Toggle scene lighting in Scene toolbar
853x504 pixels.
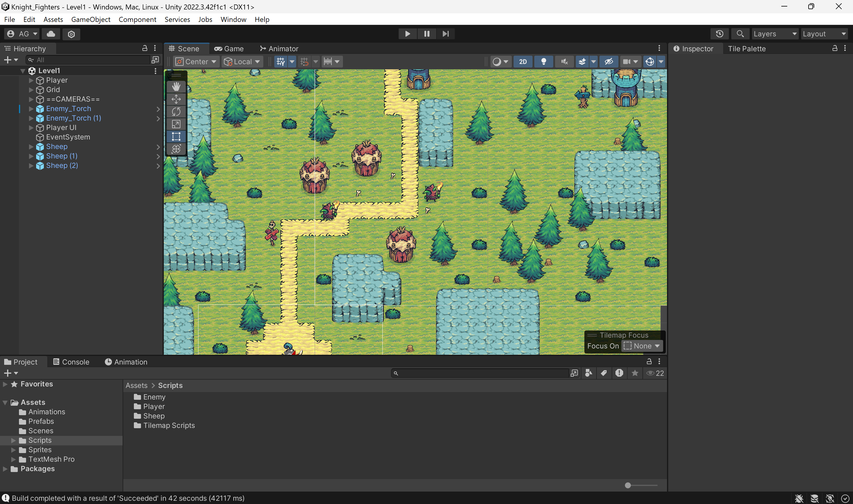(543, 62)
